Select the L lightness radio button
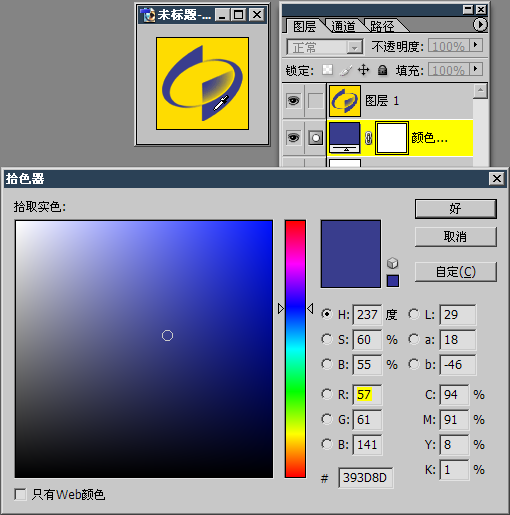The image size is (510, 515). (414, 314)
